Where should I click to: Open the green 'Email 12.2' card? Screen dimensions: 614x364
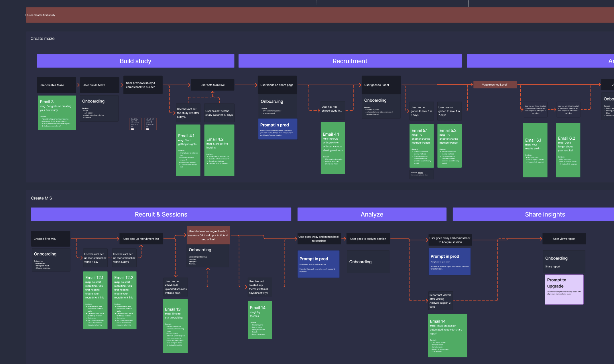124,300
